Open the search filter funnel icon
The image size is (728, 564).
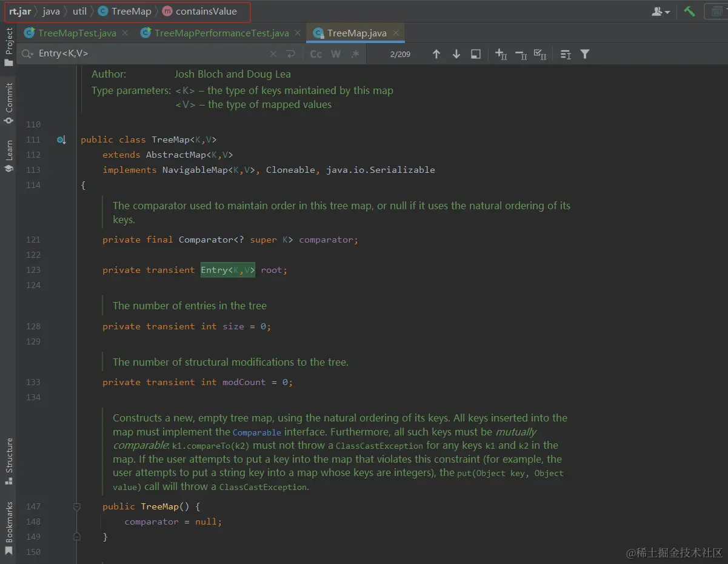(x=585, y=54)
